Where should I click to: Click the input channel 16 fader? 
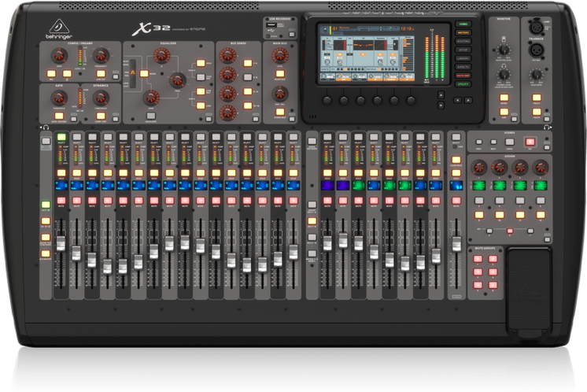293,252
